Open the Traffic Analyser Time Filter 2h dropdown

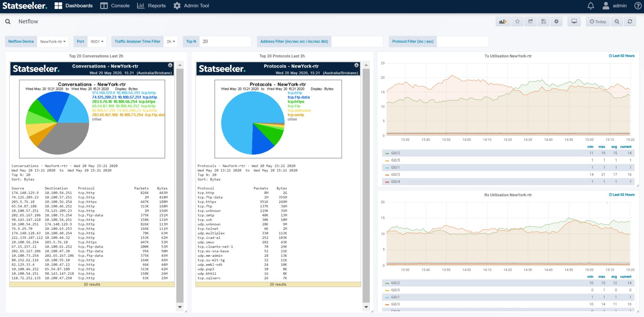[x=171, y=42]
